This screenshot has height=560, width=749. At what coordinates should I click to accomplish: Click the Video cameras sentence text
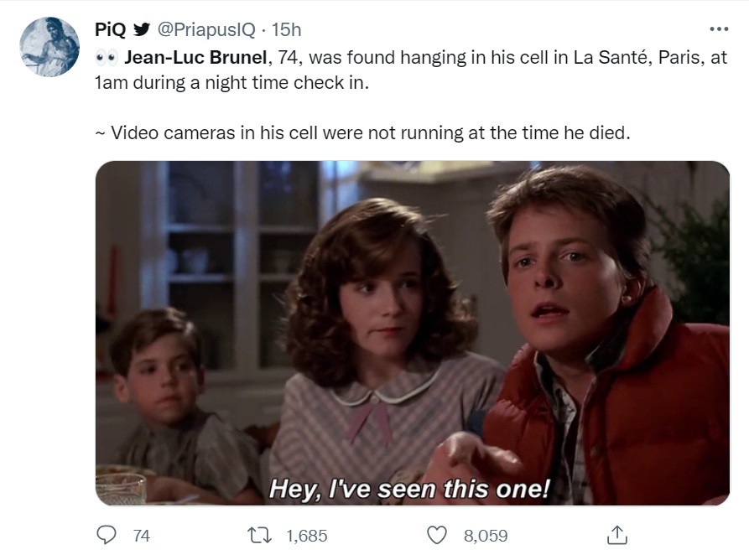[362, 132]
